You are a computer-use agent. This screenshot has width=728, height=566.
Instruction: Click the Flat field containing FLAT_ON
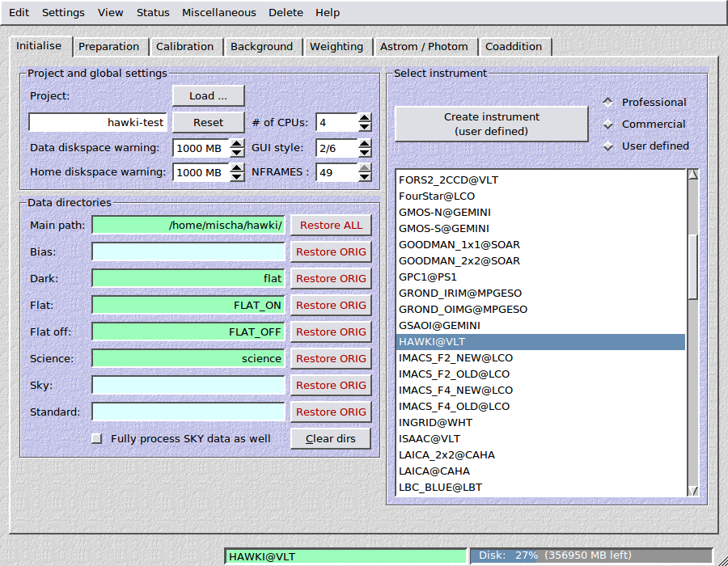pos(188,306)
